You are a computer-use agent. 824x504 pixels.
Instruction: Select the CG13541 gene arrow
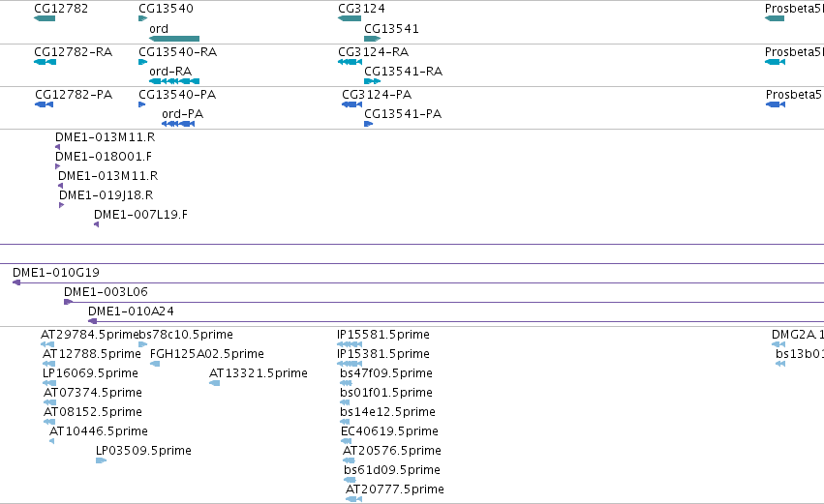pos(372,39)
